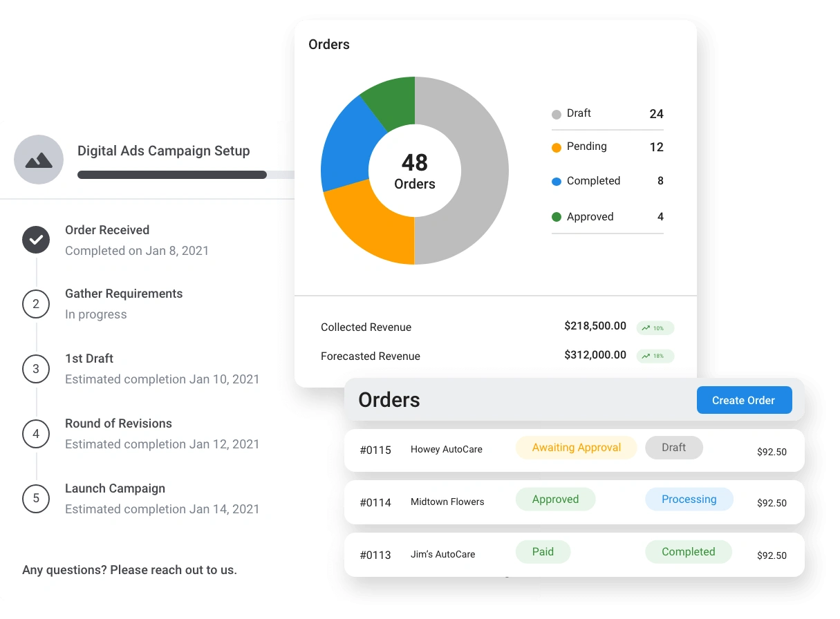
Task: Switch to the Orders panel header
Action: pyautogui.click(x=389, y=399)
